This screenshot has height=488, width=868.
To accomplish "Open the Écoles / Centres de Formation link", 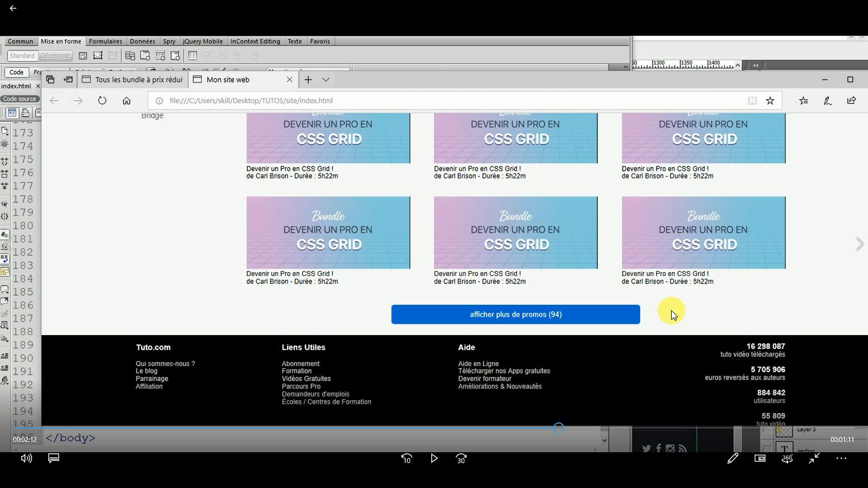I will point(327,402).
